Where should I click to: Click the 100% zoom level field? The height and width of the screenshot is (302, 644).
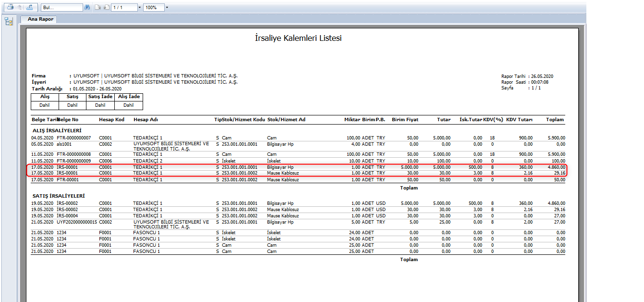[x=153, y=8]
